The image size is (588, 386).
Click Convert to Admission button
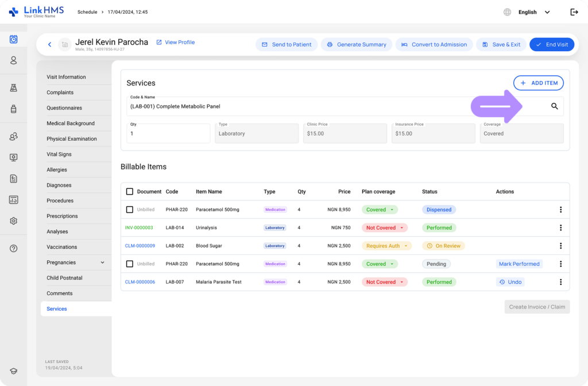click(x=434, y=44)
